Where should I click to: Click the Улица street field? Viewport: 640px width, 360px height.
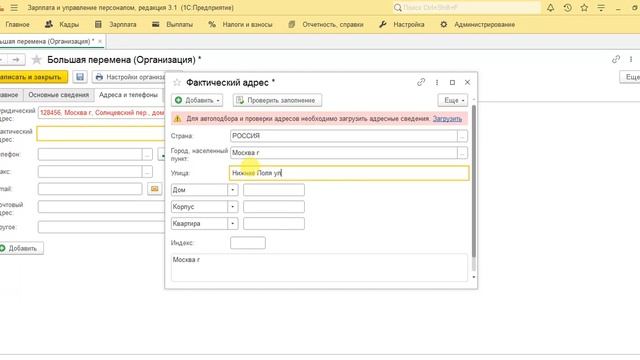(x=349, y=173)
